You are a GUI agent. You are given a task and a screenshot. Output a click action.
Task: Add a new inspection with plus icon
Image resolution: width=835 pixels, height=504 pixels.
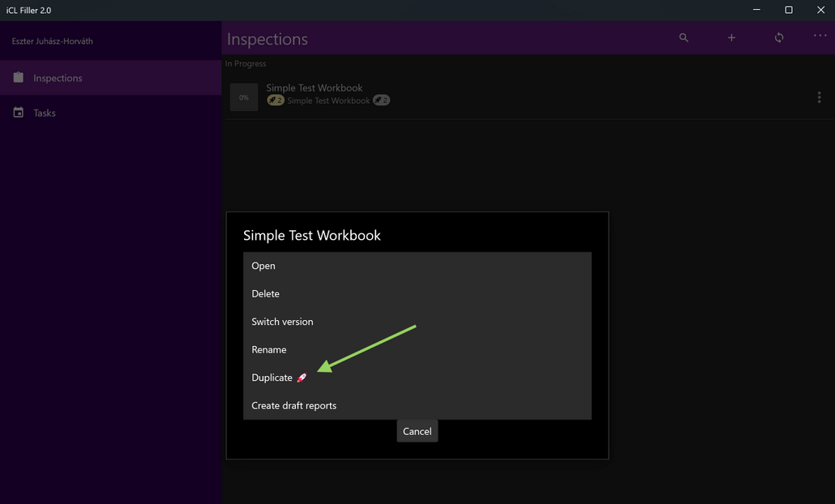click(731, 38)
